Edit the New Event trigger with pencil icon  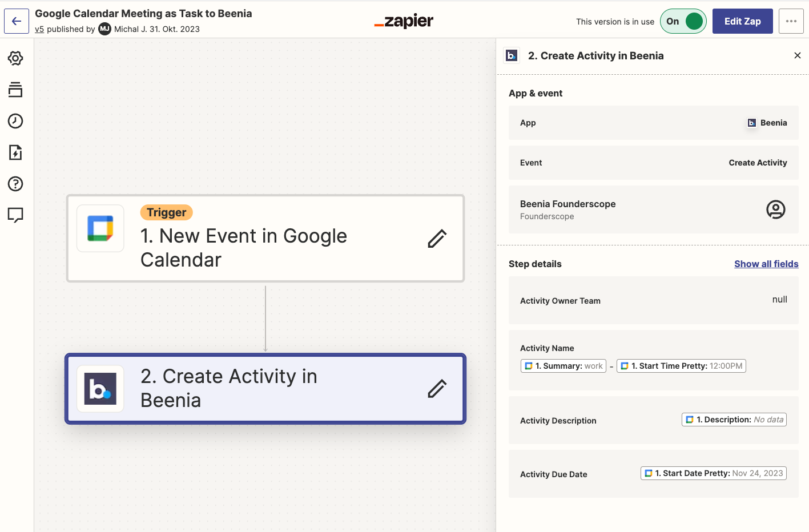(x=436, y=238)
